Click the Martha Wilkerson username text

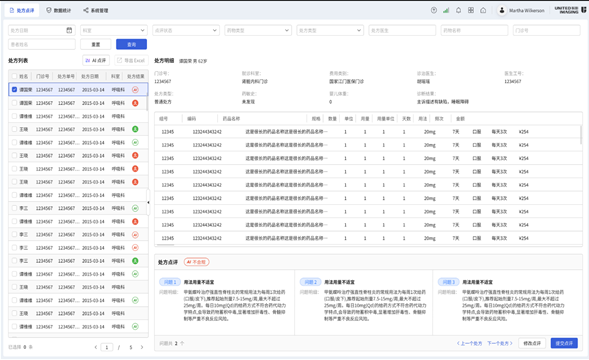527,11
